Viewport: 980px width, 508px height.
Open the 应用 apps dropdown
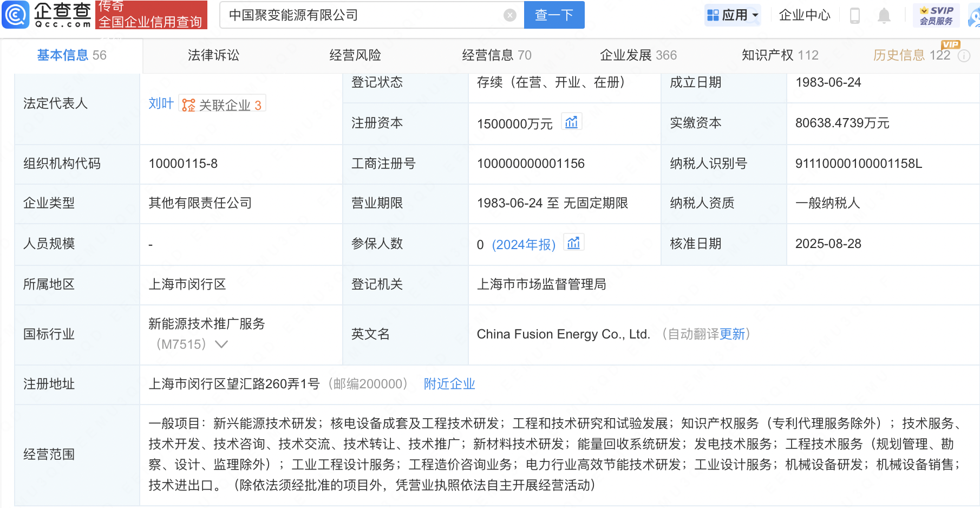click(x=734, y=15)
